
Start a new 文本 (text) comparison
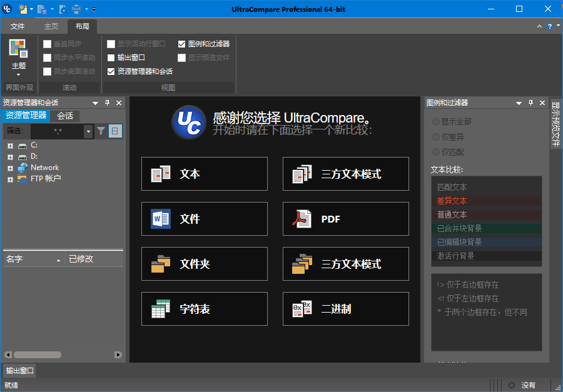204,174
